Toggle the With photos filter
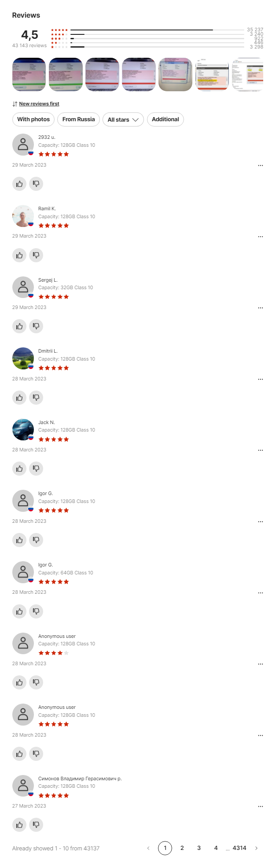272x868 pixels. pos(33,119)
